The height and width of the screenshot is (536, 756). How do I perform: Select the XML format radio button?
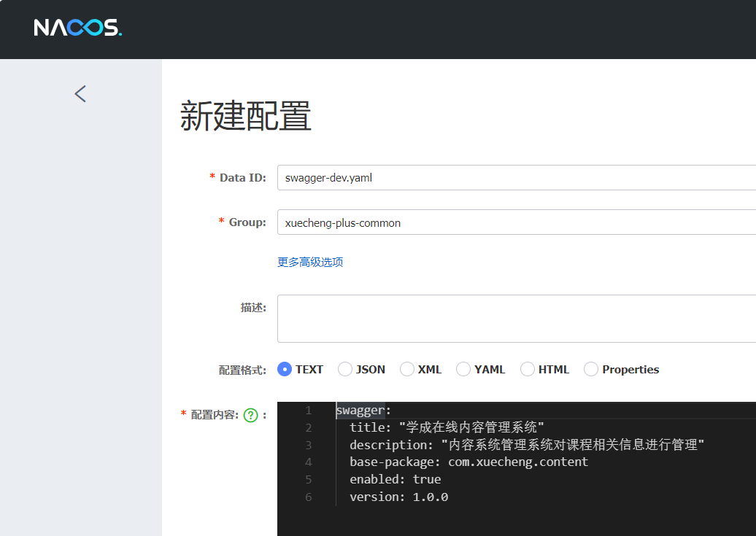407,369
